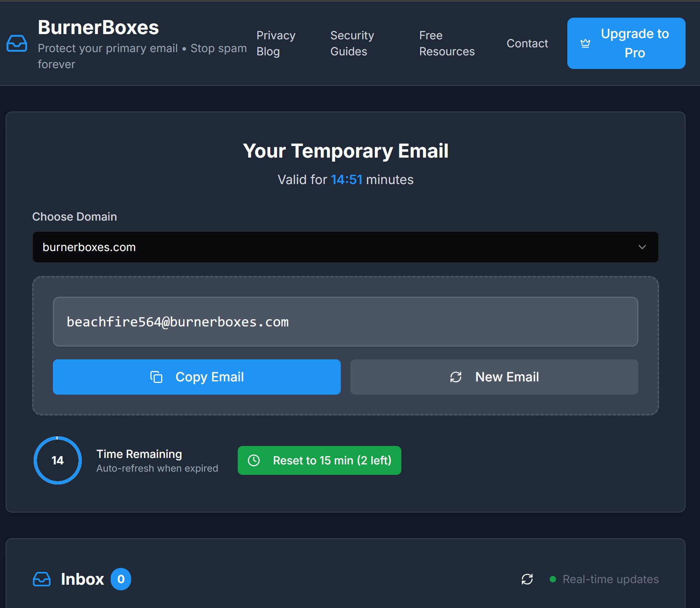700x608 pixels.
Task: Click the BurnerBoxes inbox logo icon
Action: coord(17,43)
